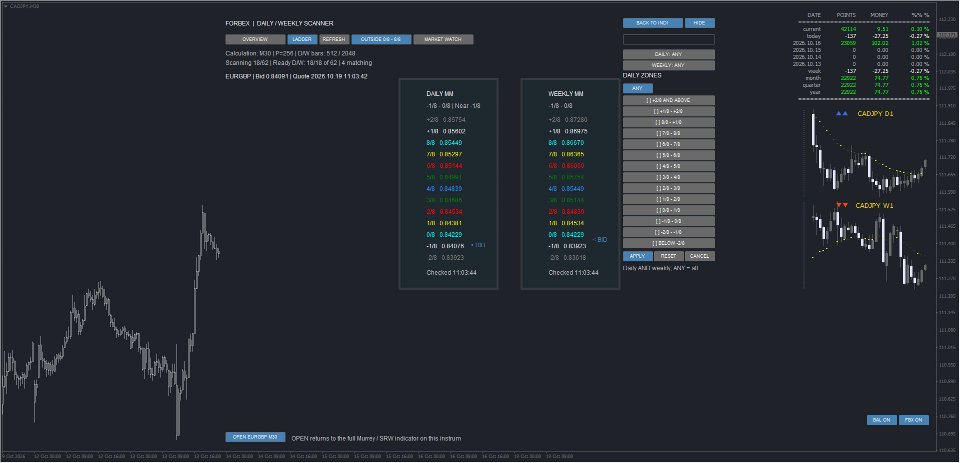This screenshot has width=960, height=463.
Task: Click OPEN EURGBP M30 button
Action: [255, 437]
